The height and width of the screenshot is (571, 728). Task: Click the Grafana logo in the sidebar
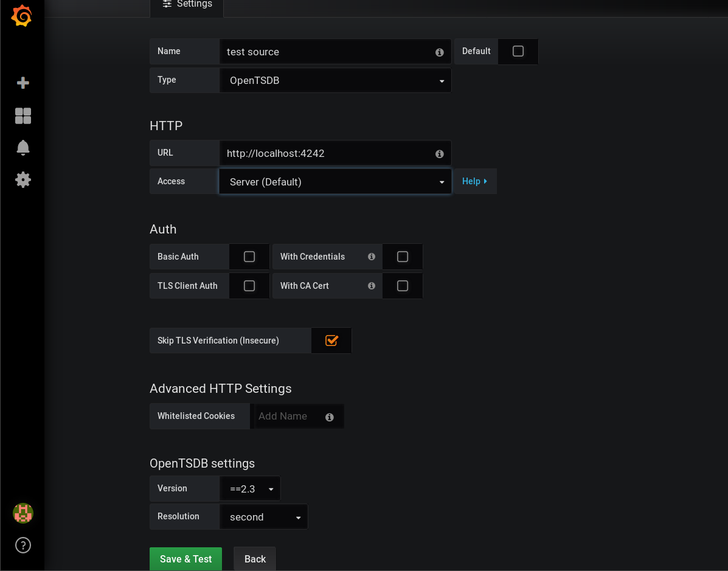[x=23, y=16]
